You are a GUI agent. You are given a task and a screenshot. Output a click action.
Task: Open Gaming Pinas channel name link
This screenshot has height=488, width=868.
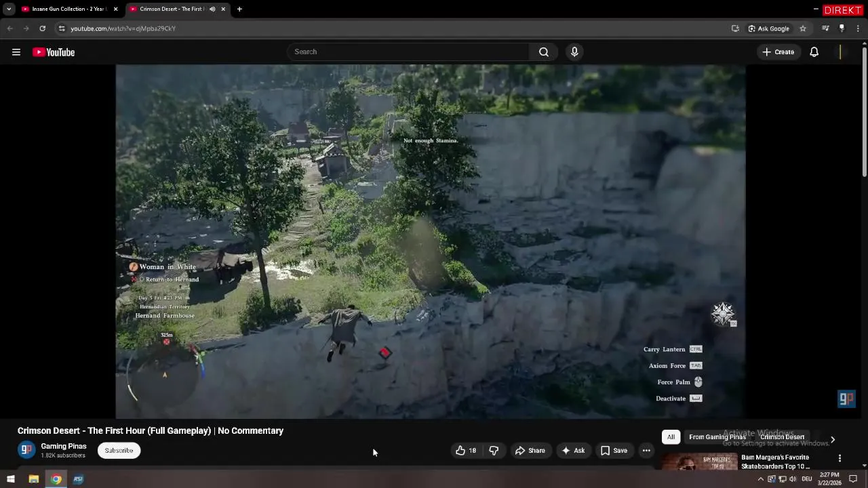(64, 446)
